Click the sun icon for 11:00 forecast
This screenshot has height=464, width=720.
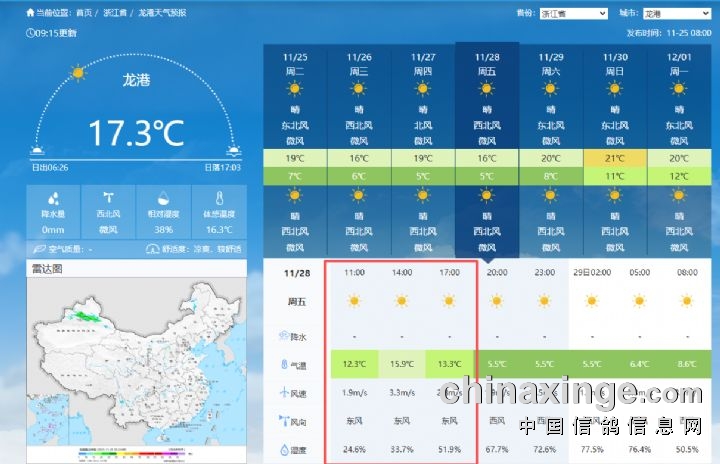pyautogui.click(x=353, y=300)
